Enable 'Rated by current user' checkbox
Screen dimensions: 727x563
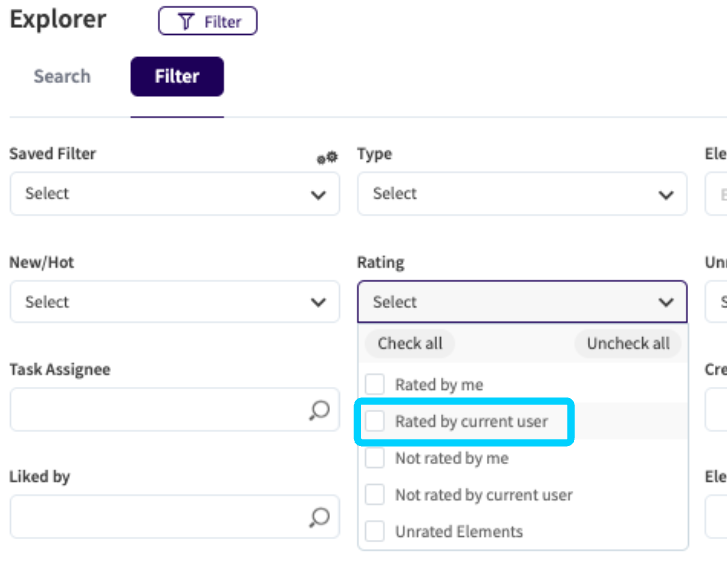tap(375, 421)
